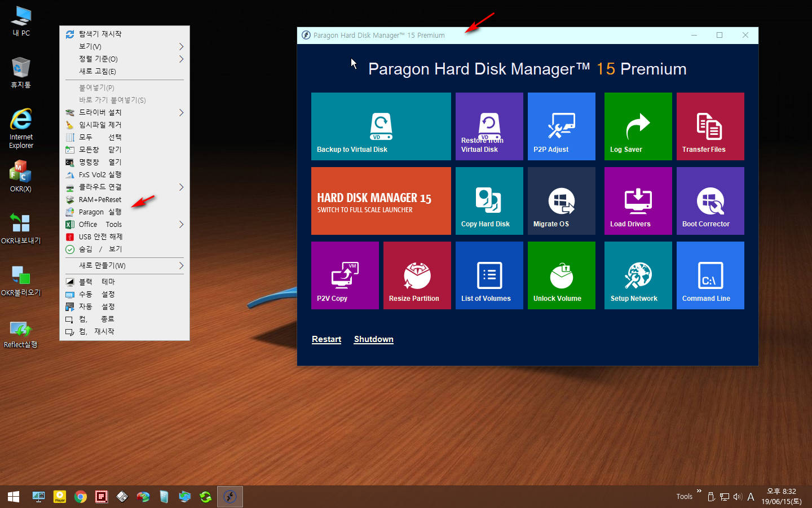Screen dimensions: 812x508
Task: Open Internet Explorer desktop icon
Action: coord(21,128)
